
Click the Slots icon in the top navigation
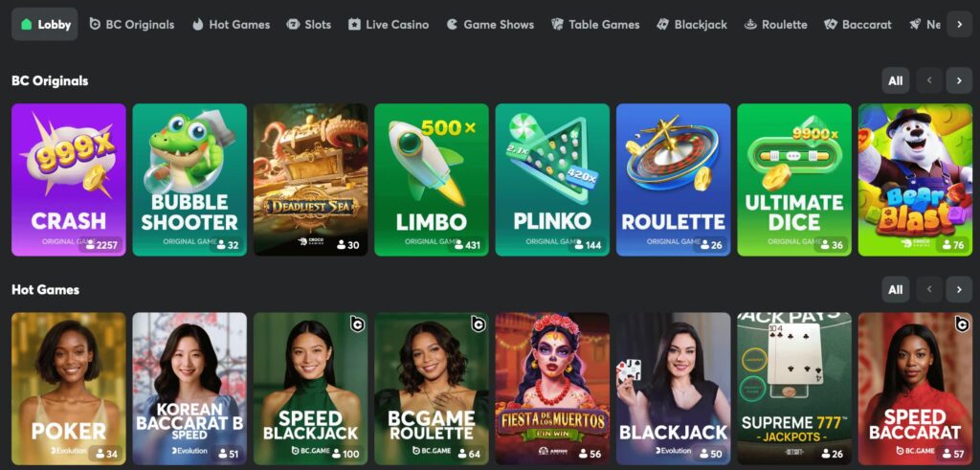pos(293,24)
